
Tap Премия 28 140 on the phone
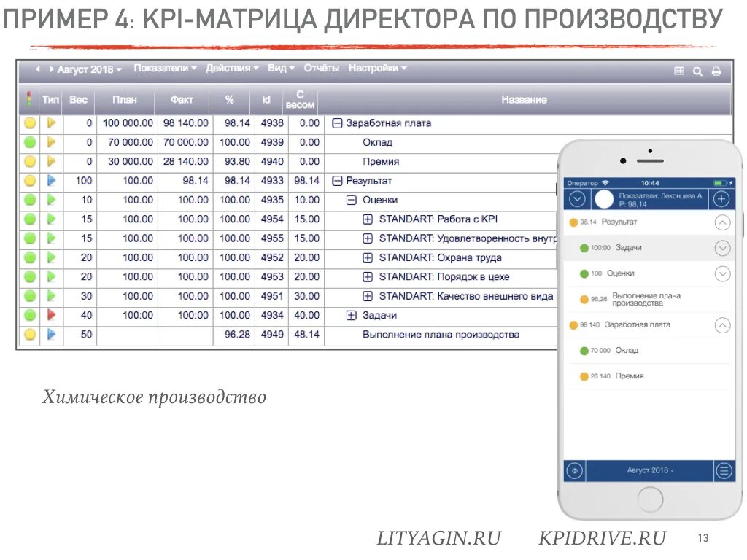[649, 376]
